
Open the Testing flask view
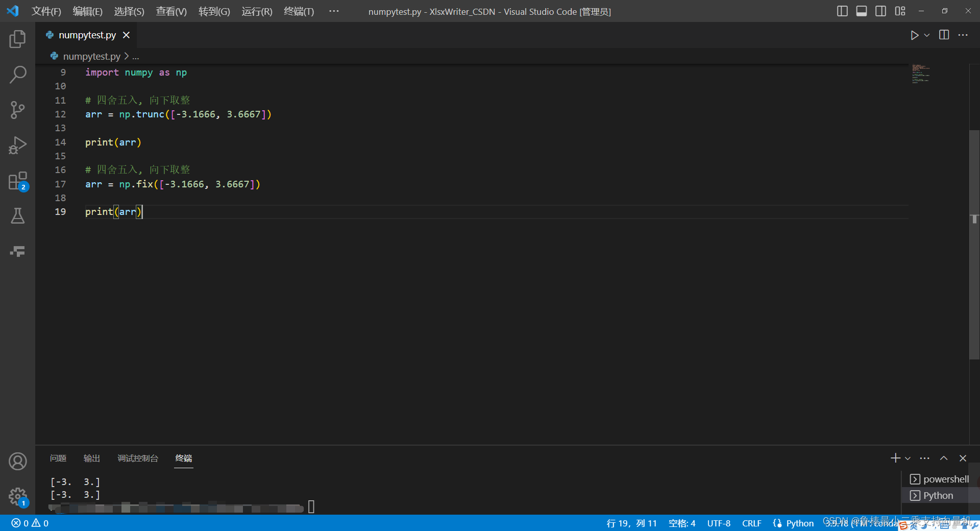pyautogui.click(x=17, y=216)
